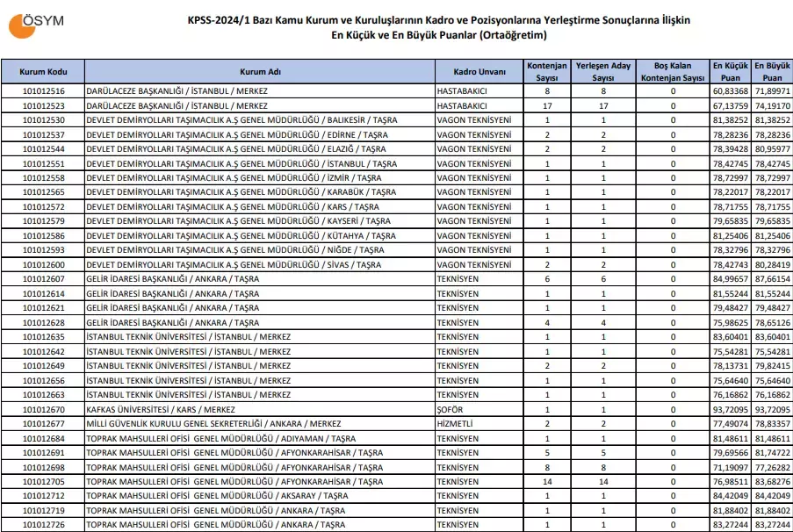This screenshot has width=793, height=532.
Task: Select the En Küçük Puan header
Action: [730, 71]
